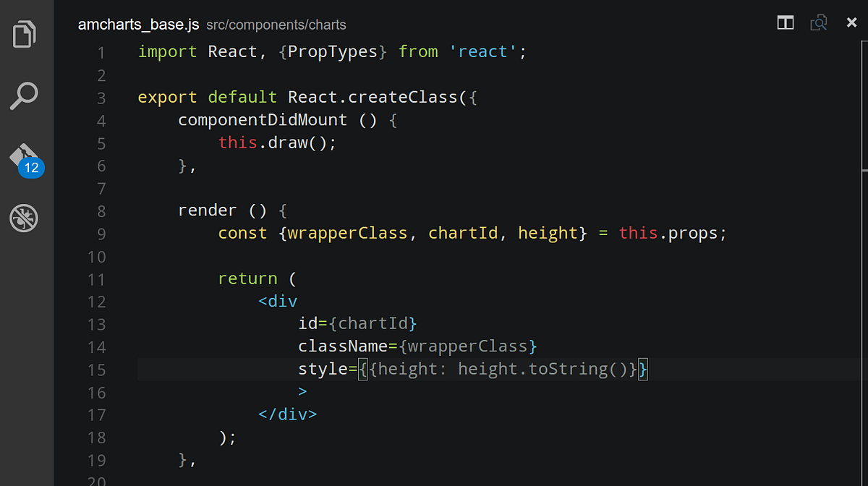Click wrapperClass in the destructured props
The height and width of the screenshot is (486, 868).
(346, 233)
